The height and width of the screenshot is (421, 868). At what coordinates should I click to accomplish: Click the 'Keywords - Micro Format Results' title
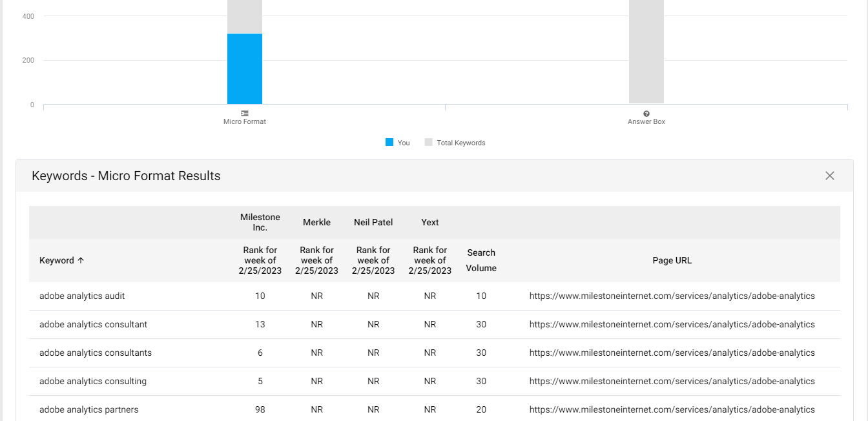click(126, 176)
